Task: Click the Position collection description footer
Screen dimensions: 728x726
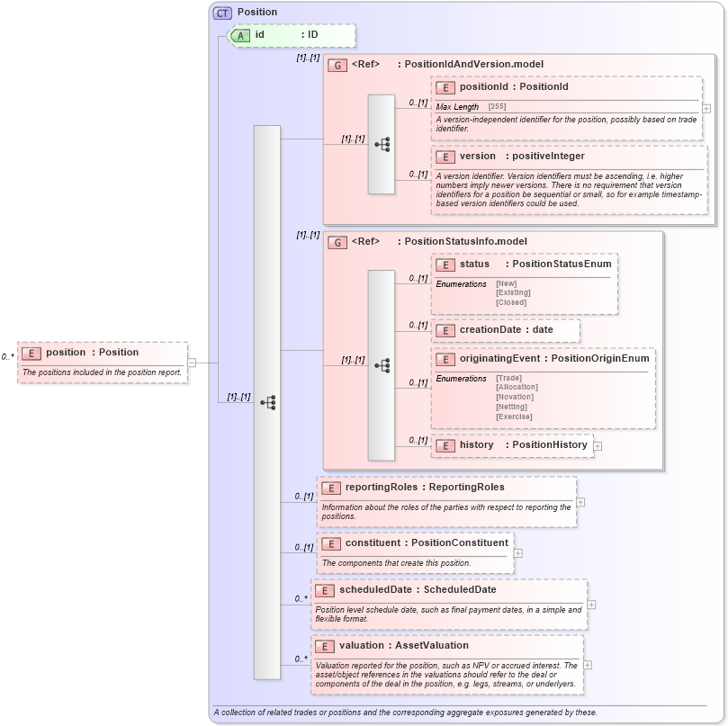Action: [x=405, y=713]
